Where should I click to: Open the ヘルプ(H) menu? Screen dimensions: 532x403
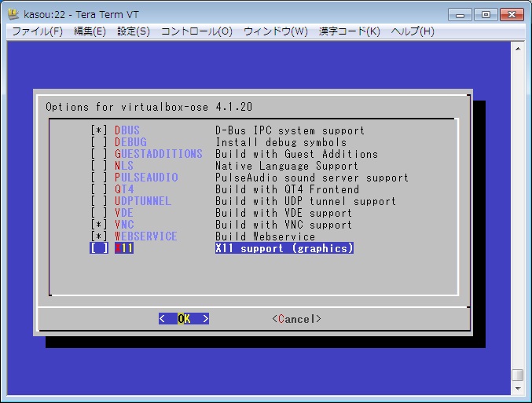[413, 31]
